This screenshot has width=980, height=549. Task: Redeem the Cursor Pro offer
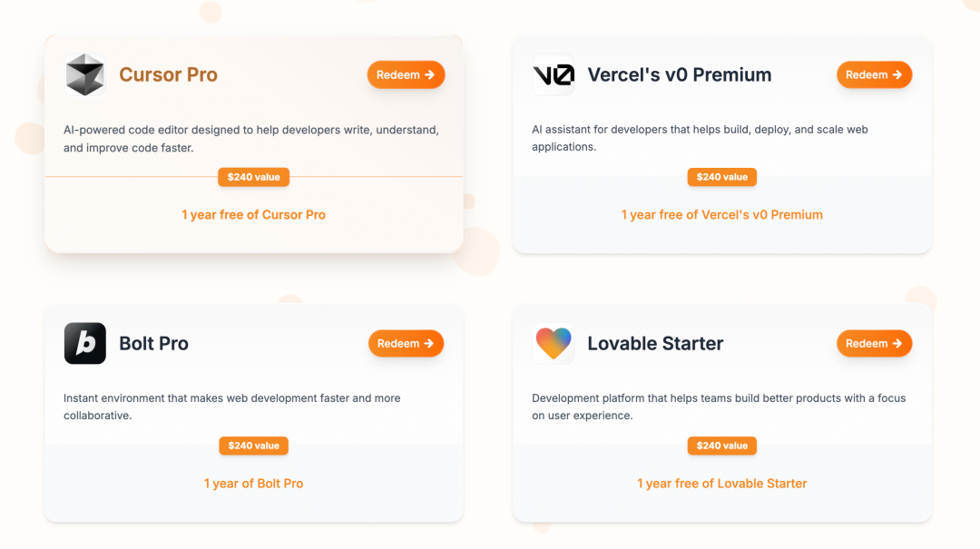point(406,74)
